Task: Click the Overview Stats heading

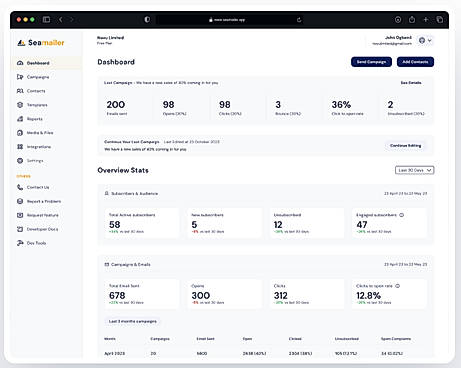Action: (123, 170)
